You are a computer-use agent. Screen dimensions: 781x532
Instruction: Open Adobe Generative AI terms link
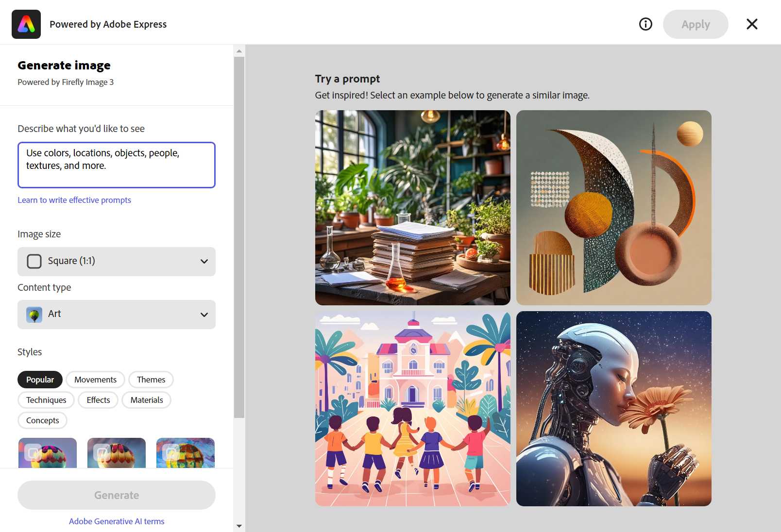point(117,521)
